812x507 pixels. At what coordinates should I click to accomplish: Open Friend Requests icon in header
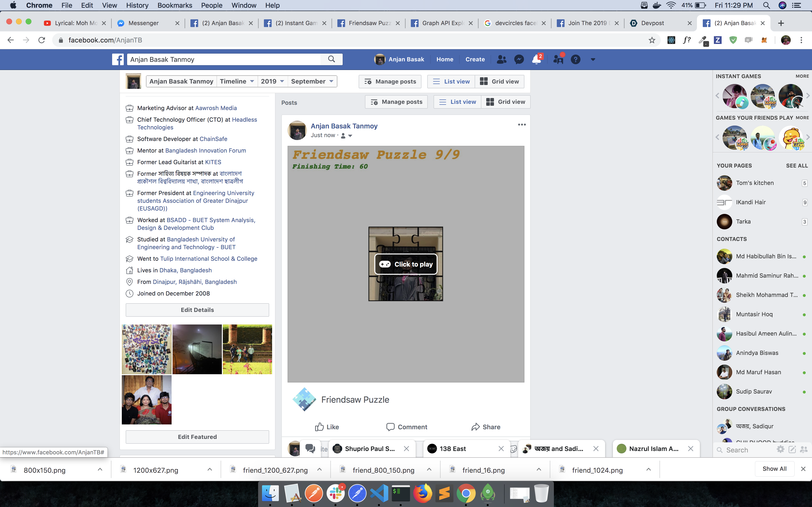[x=501, y=59]
